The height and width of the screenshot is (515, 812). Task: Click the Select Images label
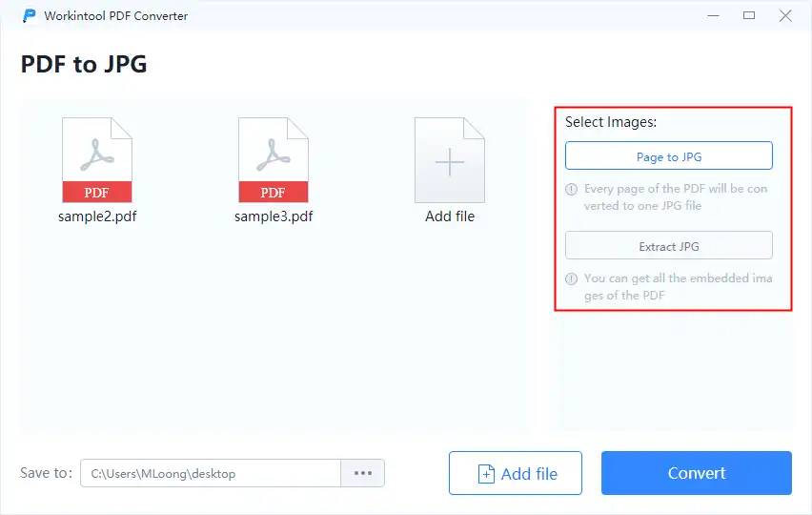tap(611, 122)
